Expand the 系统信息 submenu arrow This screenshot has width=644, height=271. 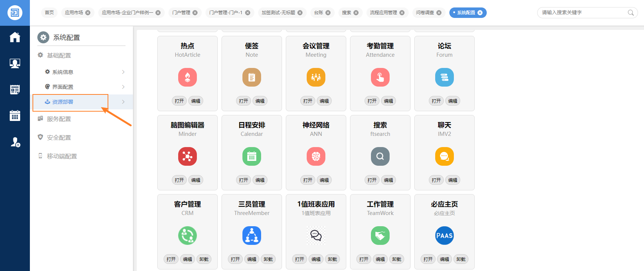pyautogui.click(x=123, y=72)
